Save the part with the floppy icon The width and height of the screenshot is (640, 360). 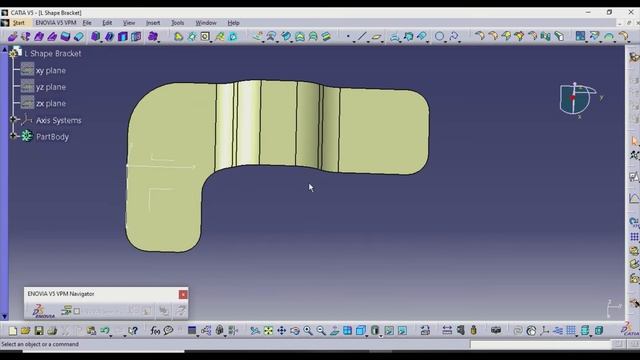39,331
